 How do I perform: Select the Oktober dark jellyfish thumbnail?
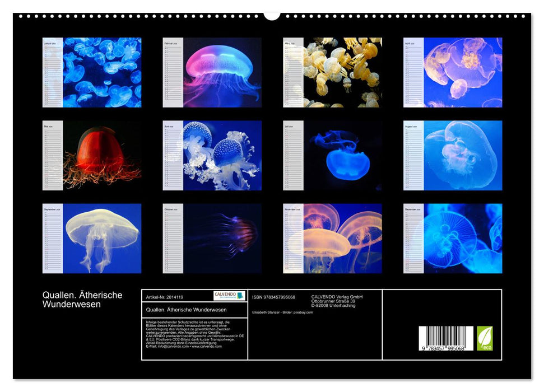click(212, 238)
